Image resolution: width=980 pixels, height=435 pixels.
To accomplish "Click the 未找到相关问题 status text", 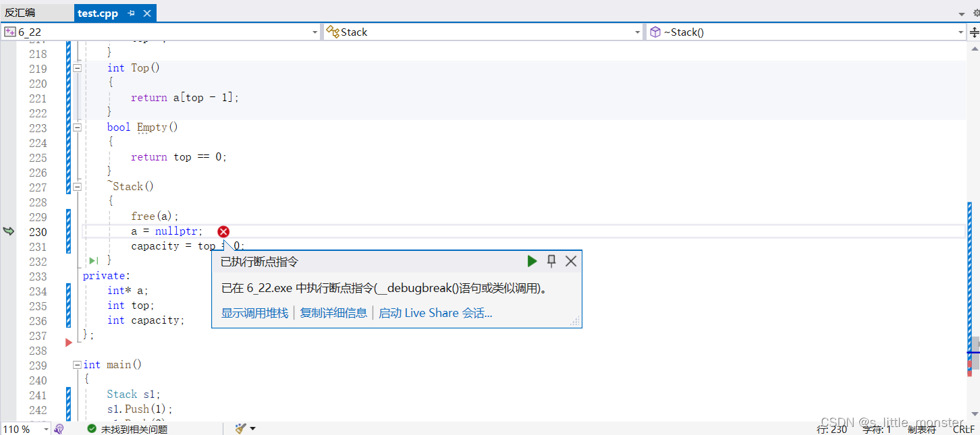I will coord(134,429).
